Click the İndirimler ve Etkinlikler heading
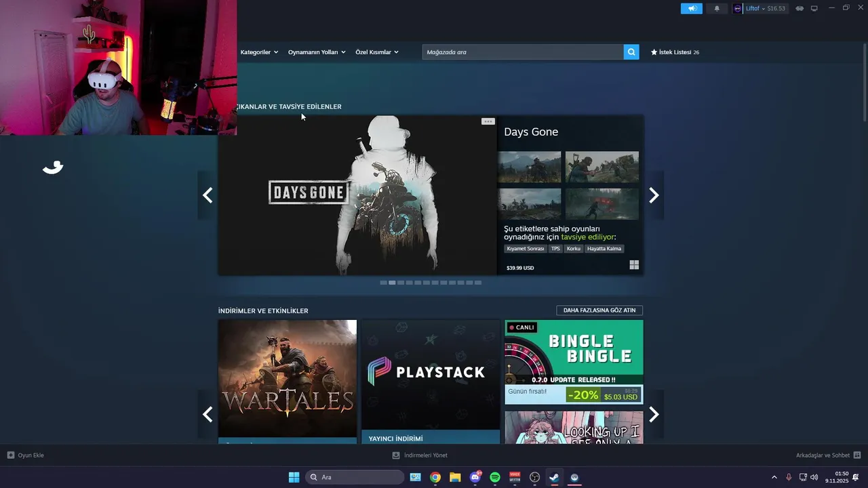The image size is (868, 488). (263, 310)
